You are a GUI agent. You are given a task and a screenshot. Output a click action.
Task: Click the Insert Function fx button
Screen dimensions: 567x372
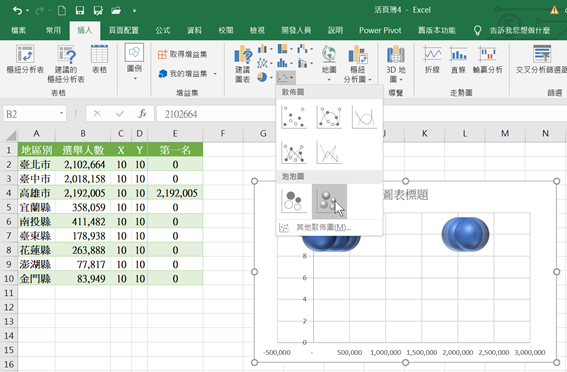click(142, 114)
